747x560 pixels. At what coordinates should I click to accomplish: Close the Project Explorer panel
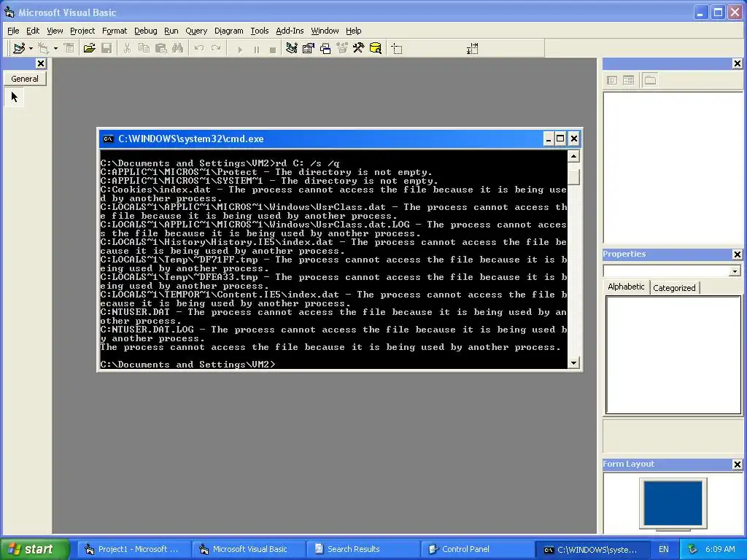pyautogui.click(x=738, y=63)
